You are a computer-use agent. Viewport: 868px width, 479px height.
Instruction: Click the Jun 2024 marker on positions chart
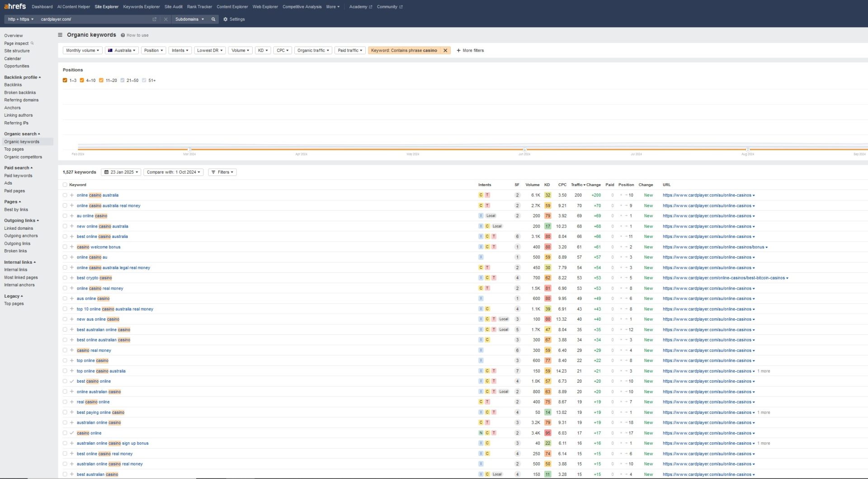tap(524, 149)
